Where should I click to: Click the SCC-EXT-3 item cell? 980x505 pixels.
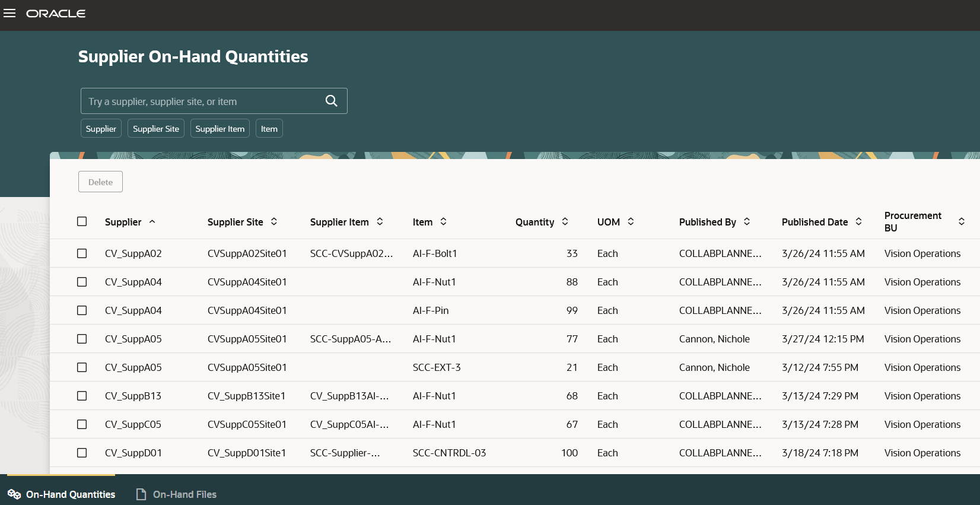coord(437,367)
